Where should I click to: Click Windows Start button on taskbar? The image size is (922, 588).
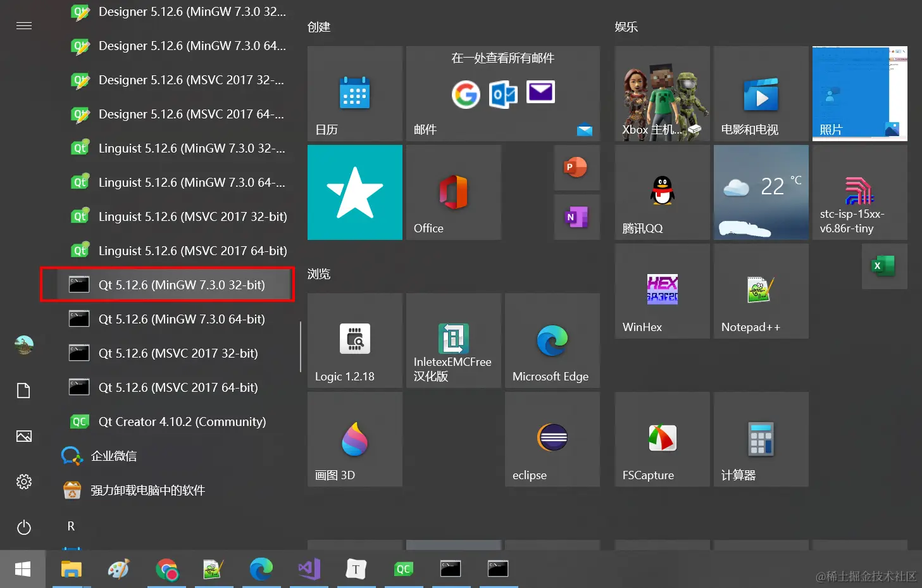pos(23,569)
